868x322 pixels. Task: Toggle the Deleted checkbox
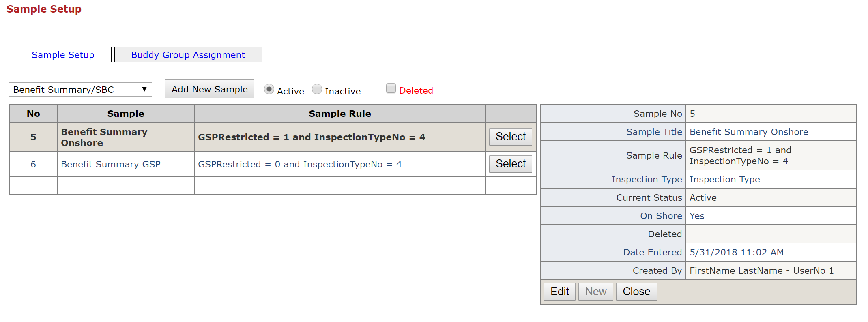point(391,88)
